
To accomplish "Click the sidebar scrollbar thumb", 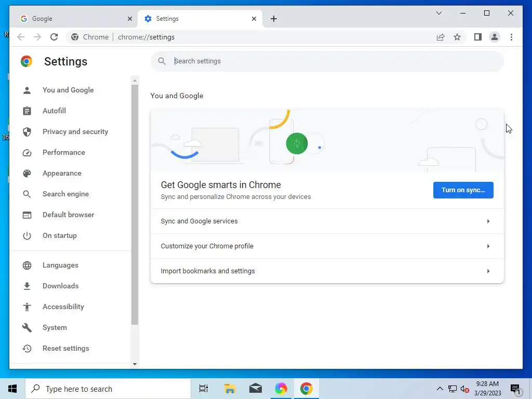I will pyautogui.click(x=135, y=205).
